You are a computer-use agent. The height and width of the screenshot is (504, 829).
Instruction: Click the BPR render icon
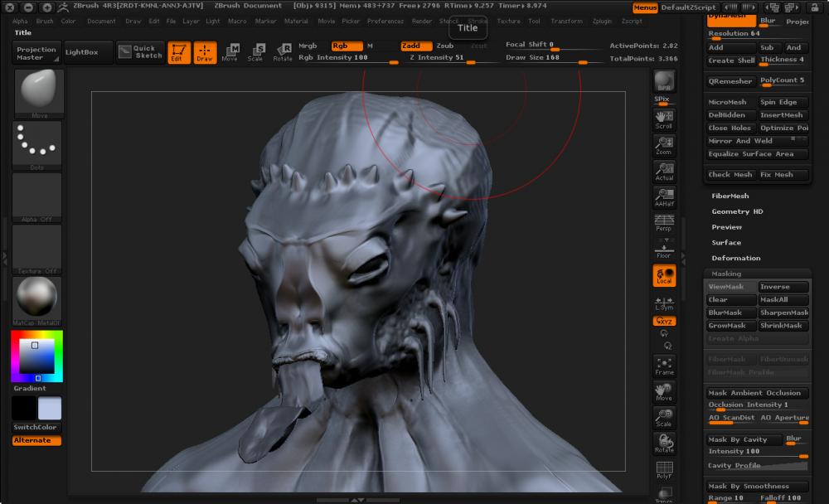(x=664, y=81)
